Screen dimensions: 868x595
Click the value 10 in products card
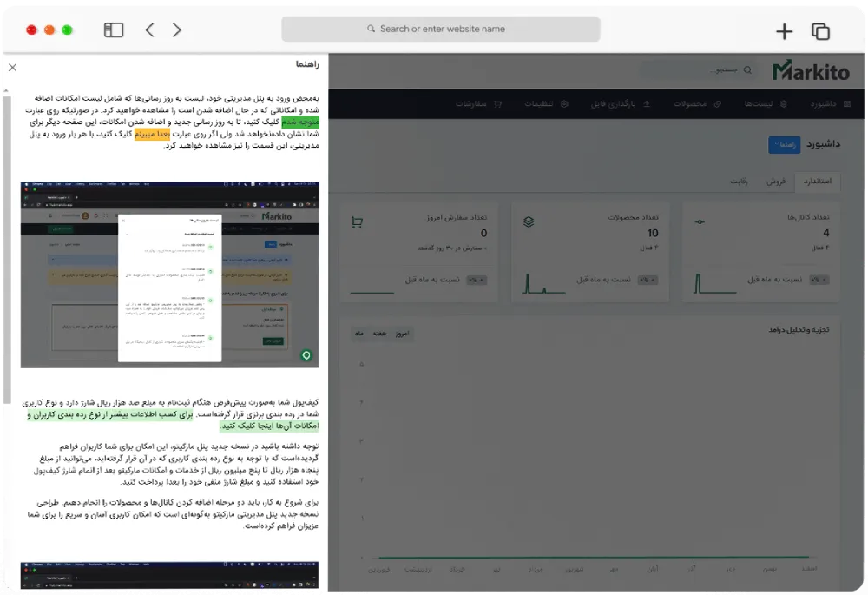(x=653, y=234)
